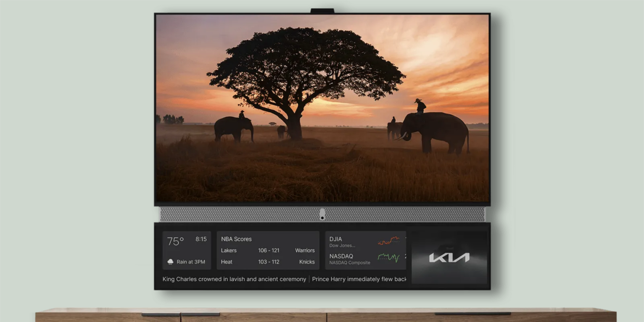This screenshot has width=644, height=322.
Task: Click the NASDAQ Composite label
Action: click(x=349, y=259)
